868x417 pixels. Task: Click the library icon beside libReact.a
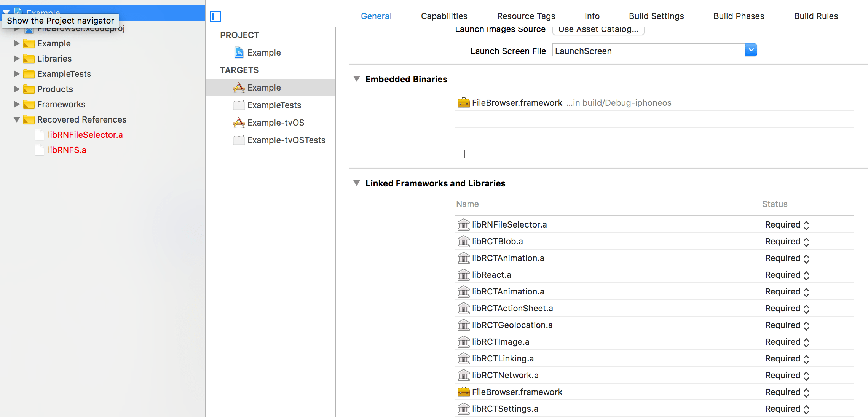point(463,274)
